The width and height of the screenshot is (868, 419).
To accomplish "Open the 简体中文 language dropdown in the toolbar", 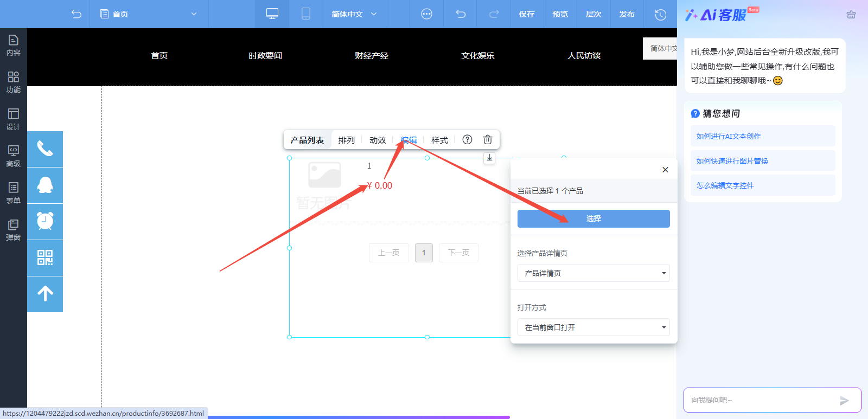I will pos(354,14).
